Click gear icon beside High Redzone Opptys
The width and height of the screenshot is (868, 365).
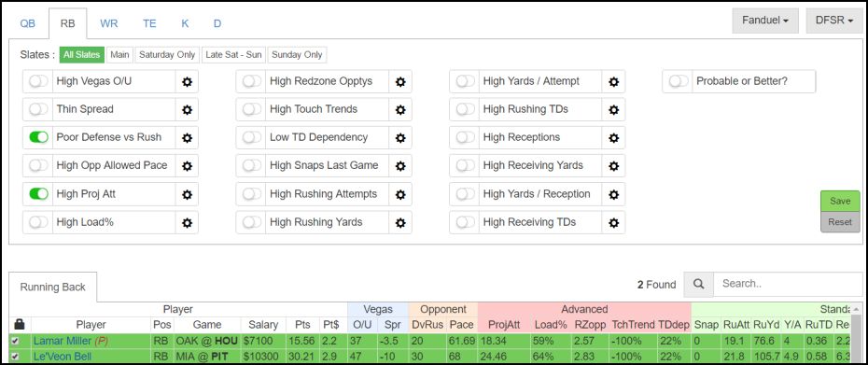coord(400,81)
